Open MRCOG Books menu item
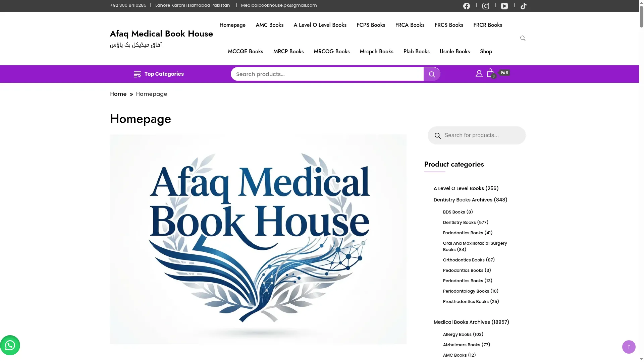 coord(332,52)
